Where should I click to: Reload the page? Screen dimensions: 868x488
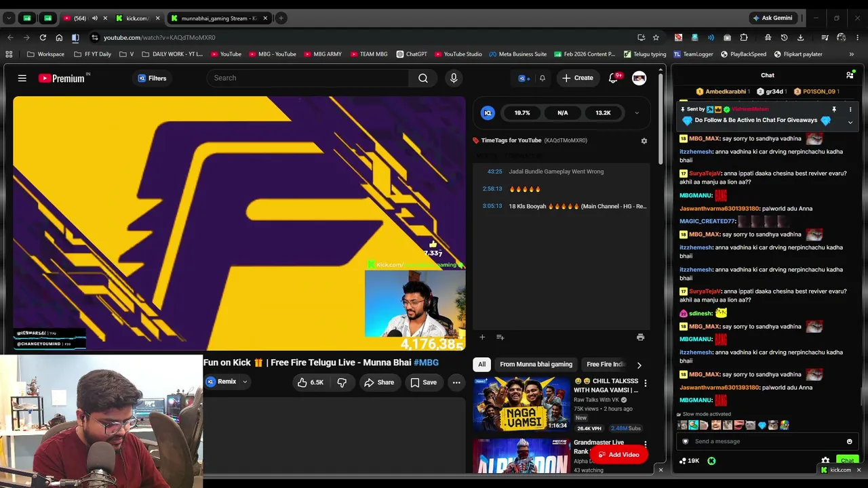(x=43, y=37)
